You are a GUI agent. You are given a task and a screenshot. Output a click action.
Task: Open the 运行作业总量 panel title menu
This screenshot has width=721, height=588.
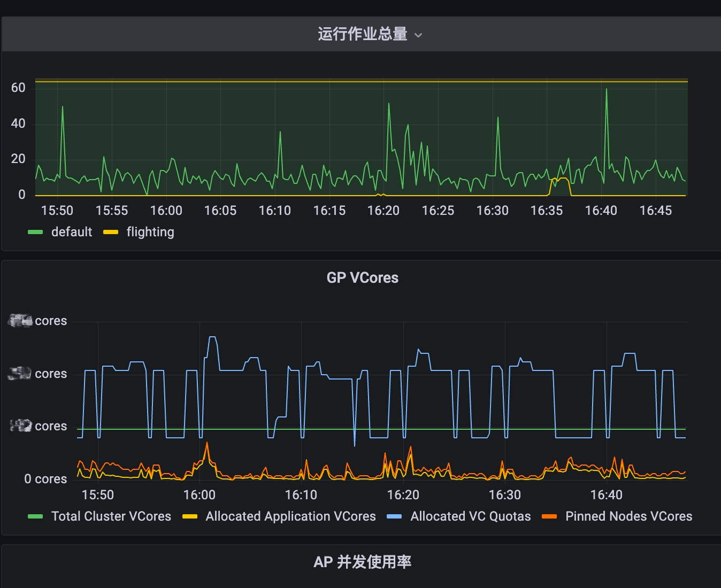point(362,34)
